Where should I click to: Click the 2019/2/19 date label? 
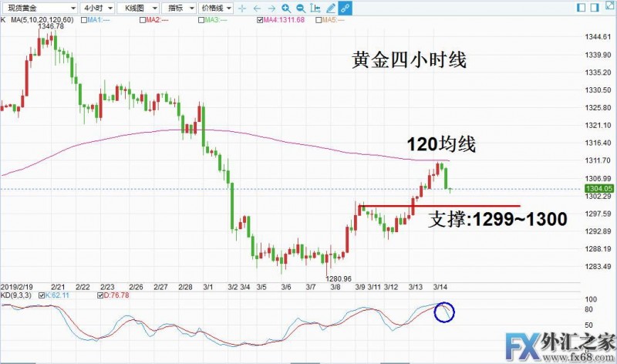click(16, 287)
